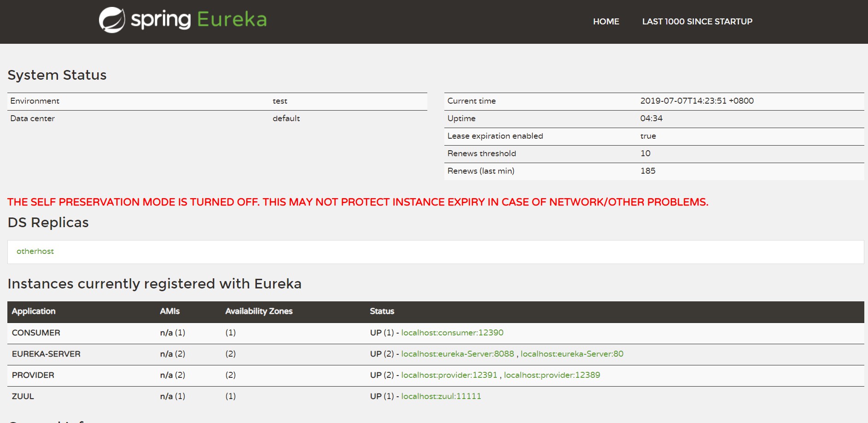Select UP (2) status in PROVIDER row
This screenshot has width=868, height=423.
point(382,375)
